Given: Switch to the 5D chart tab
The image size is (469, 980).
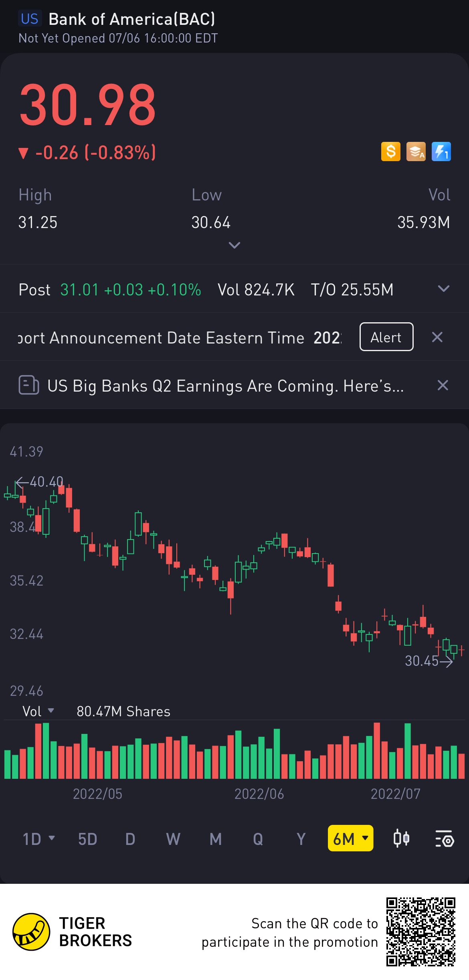Looking at the screenshot, I should coord(87,839).
